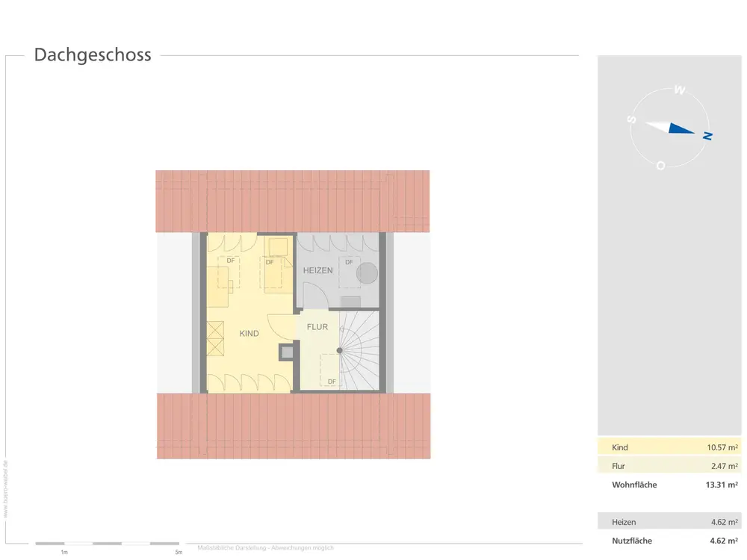
Task: Click the DF skylight label in Flur
Action: click(x=332, y=382)
